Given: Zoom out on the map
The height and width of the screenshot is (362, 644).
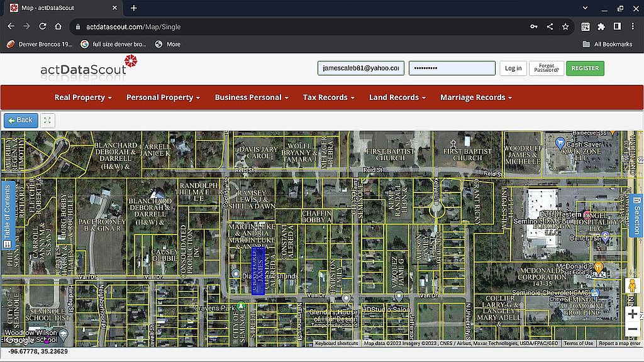Looking at the screenshot, I should 632,329.
